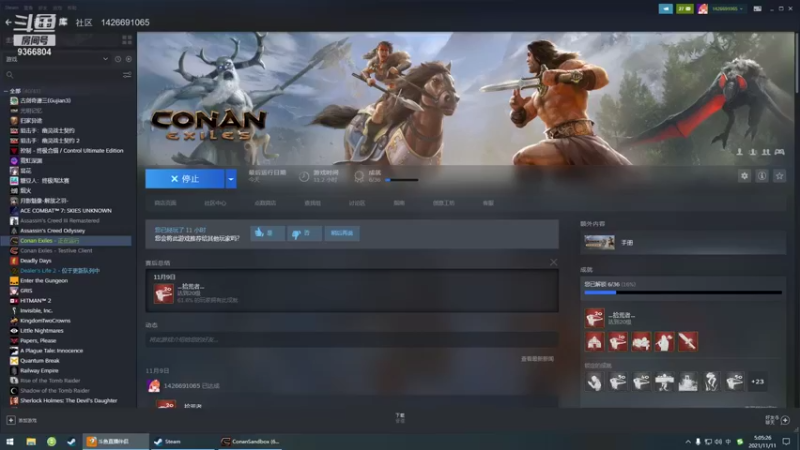Image resolution: width=800 pixels, height=450 pixels.
Task: Click the Add a Game plus icon
Action: [11, 420]
